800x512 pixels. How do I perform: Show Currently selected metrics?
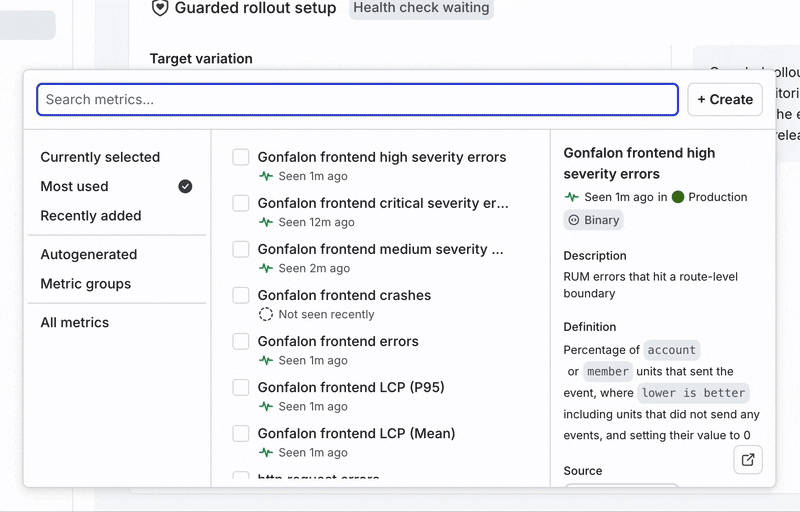[100, 157]
